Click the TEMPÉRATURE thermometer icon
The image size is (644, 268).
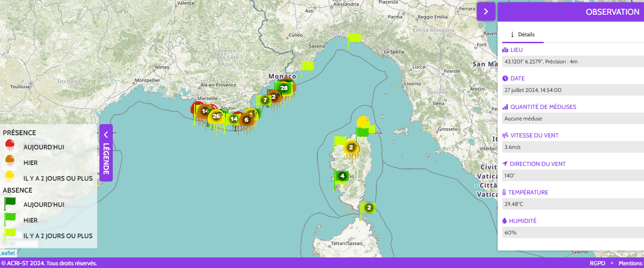coord(505,193)
